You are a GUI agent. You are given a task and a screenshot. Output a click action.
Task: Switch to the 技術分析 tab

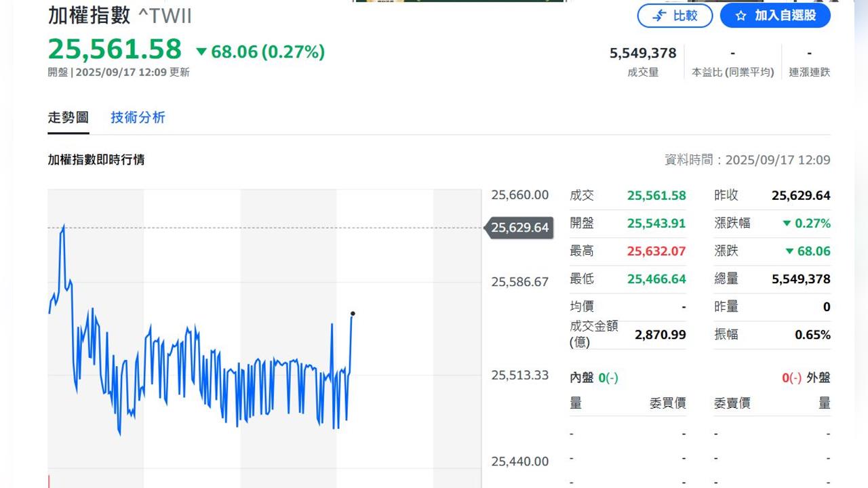click(x=138, y=117)
